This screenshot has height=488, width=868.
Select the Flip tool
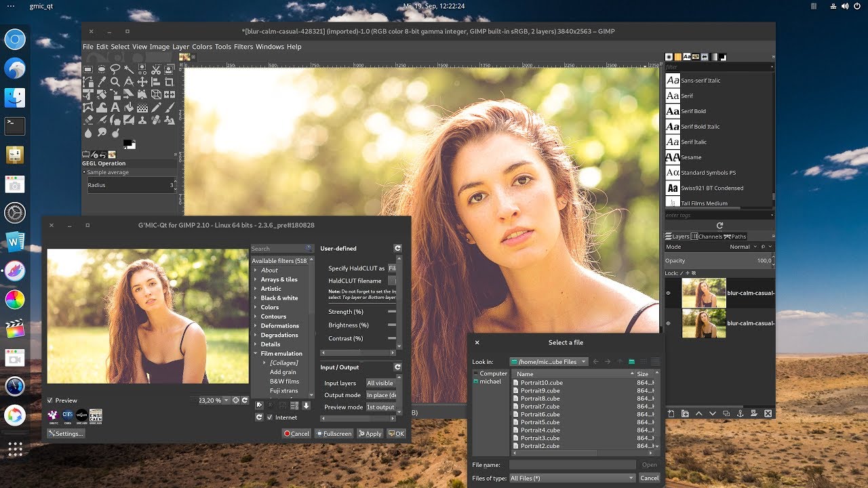click(170, 95)
